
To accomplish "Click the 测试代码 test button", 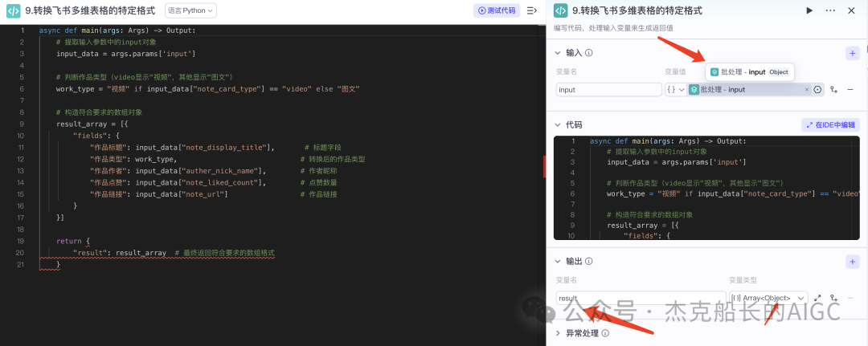I will click(x=497, y=10).
